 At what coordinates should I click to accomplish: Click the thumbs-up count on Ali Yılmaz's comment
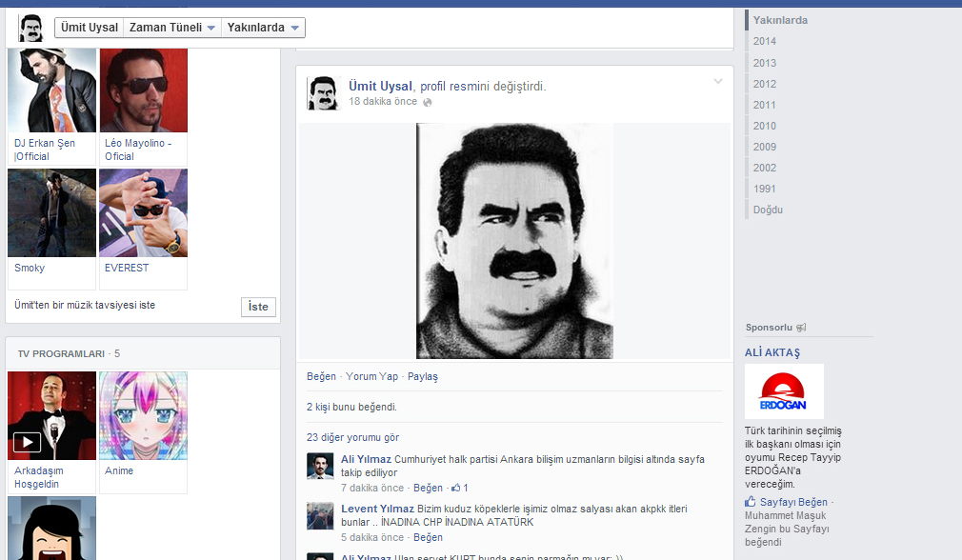click(459, 489)
